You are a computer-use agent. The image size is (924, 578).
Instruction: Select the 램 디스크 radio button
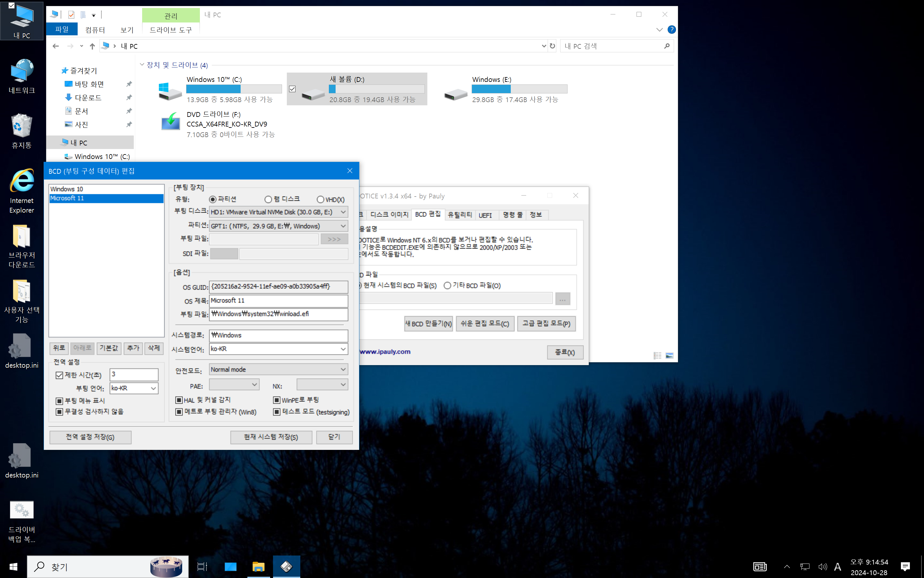point(282,199)
